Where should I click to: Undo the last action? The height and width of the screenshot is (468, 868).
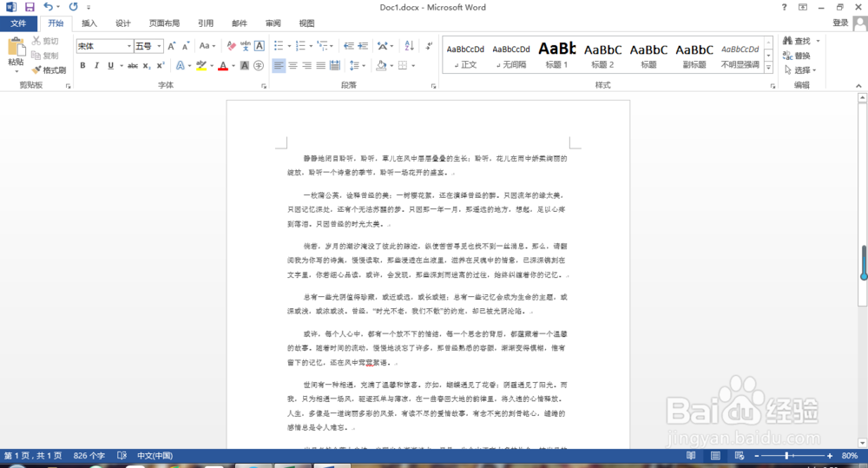[x=48, y=7]
